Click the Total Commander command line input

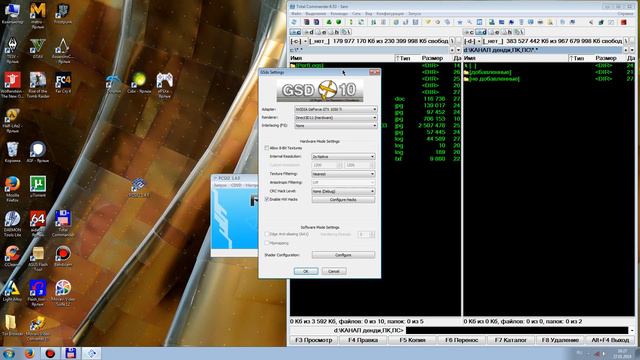pyautogui.click(x=517, y=330)
